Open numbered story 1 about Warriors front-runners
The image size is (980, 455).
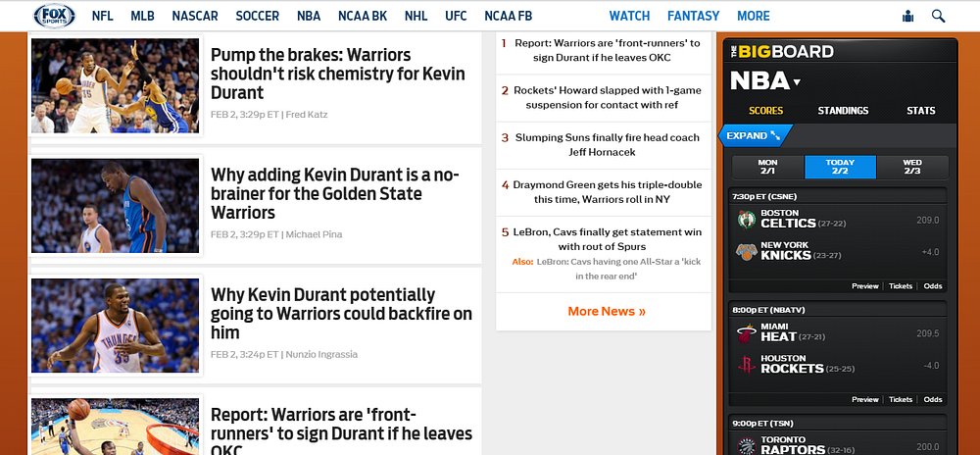[x=607, y=51]
